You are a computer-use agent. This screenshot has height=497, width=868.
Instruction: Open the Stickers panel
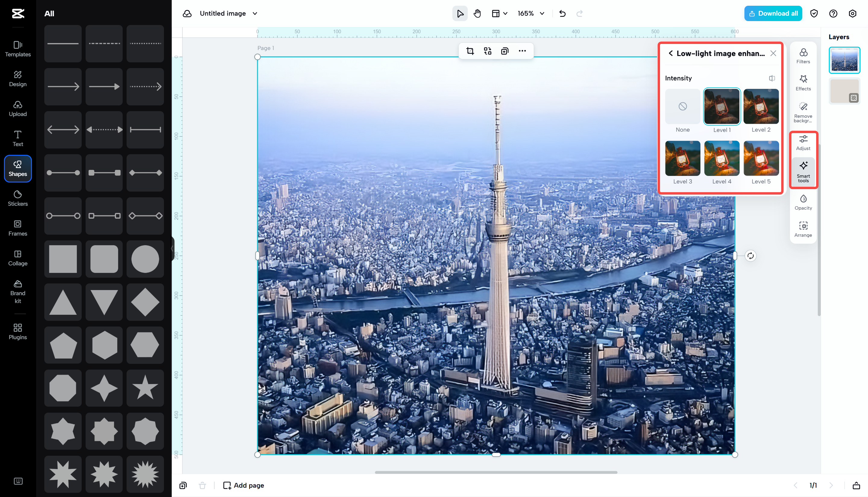(x=18, y=198)
